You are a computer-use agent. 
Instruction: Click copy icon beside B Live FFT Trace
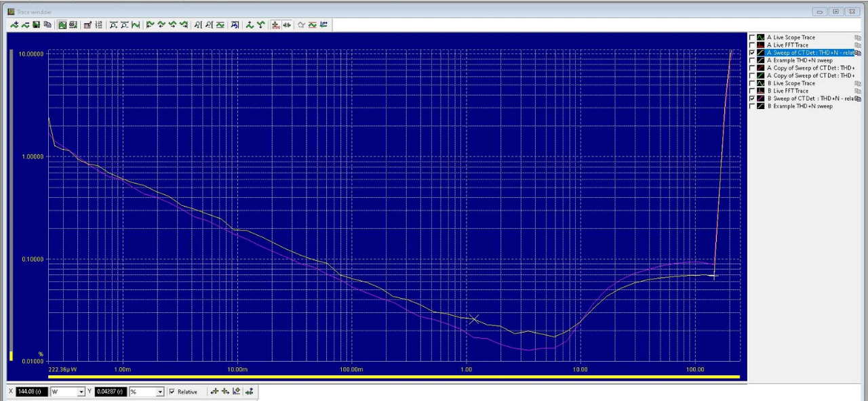coord(858,91)
